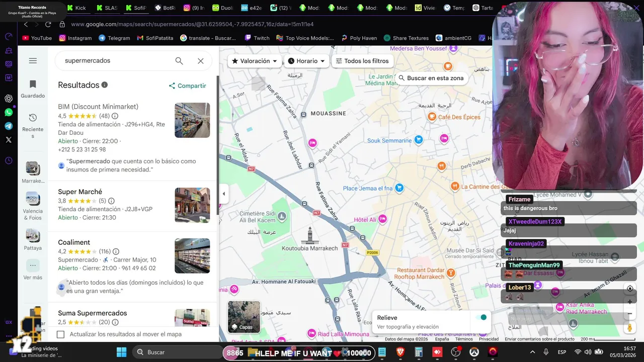Click the info icon next to BIM rating
Viewport: 644px width, 362px height.
115,116
